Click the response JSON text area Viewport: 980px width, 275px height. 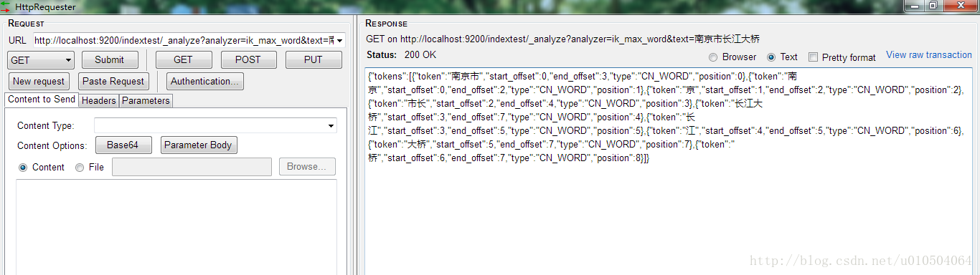pyautogui.click(x=669, y=172)
